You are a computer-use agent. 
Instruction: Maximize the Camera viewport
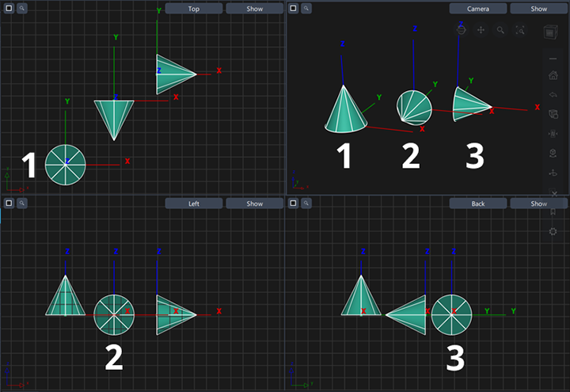294,8
